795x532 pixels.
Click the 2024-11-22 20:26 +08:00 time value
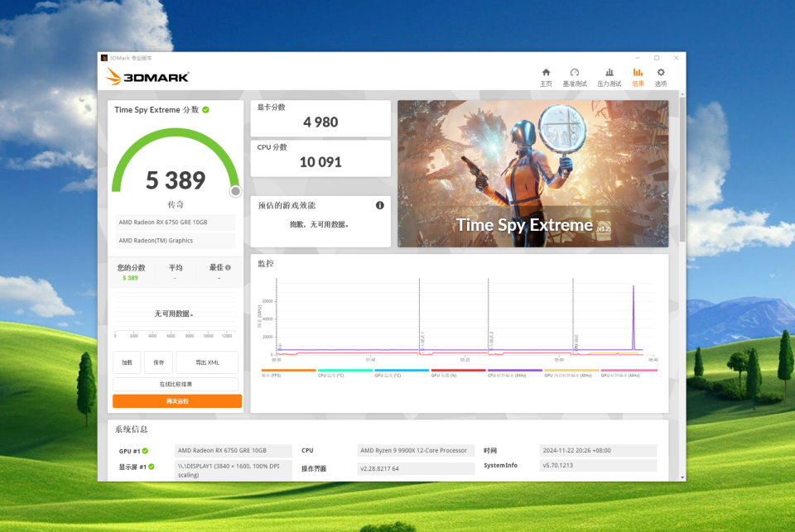[x=598, y=450]
